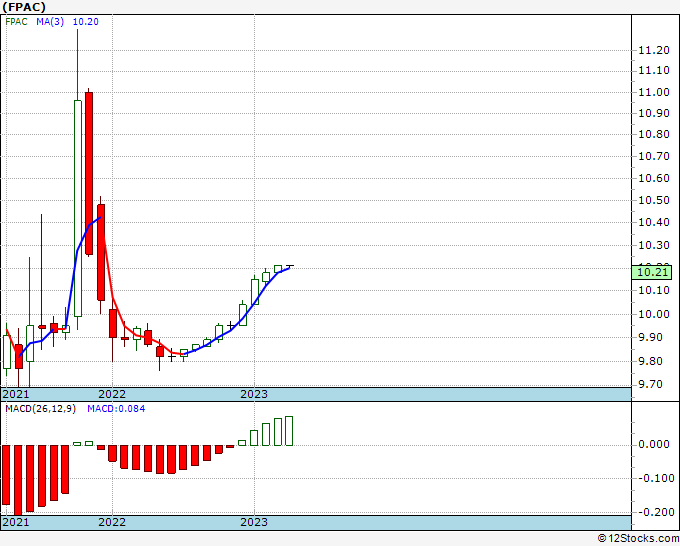Image resolution: width=680 pixels, height=546 pixels.
Task: Click the last and tallest green MACD histogram bar
Action: point(289,431)
